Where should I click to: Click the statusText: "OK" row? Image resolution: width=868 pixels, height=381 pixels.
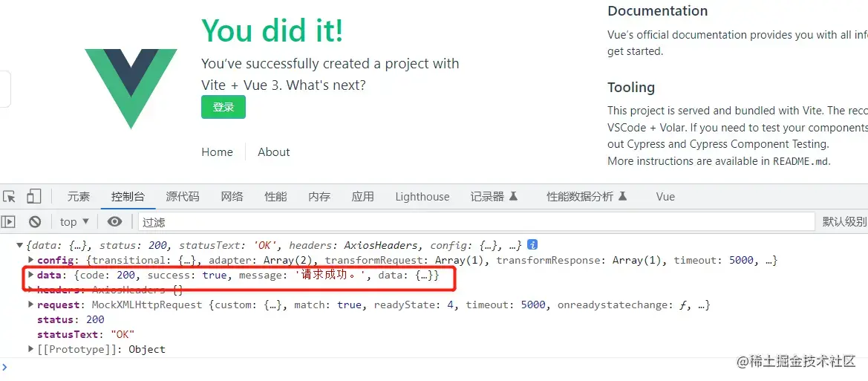86,334
